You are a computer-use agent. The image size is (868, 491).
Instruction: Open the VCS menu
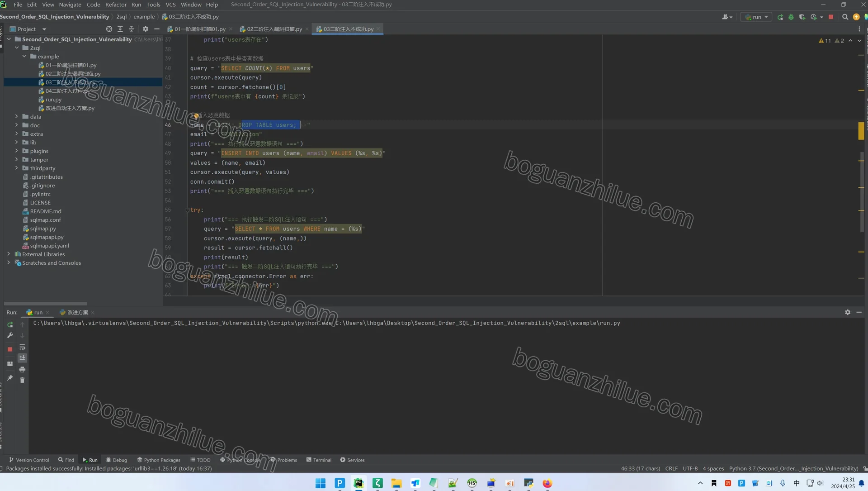pyautogui.click(x=170, y=5)
